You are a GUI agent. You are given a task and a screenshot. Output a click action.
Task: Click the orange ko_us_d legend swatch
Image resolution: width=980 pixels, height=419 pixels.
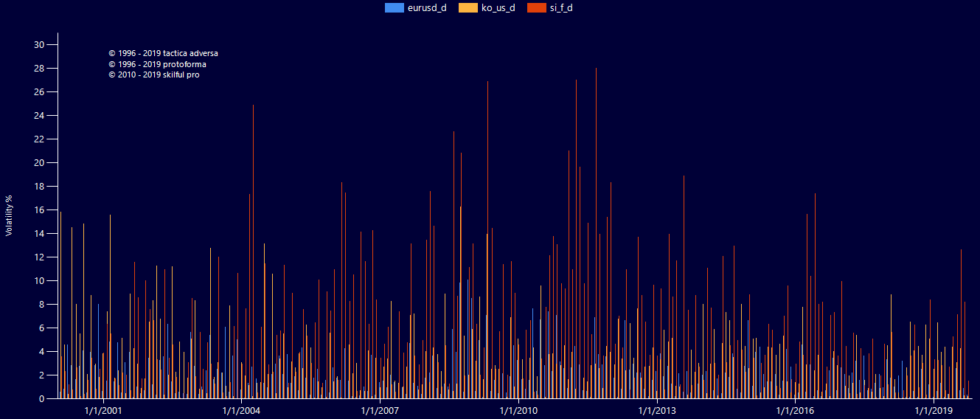[468, 8]
